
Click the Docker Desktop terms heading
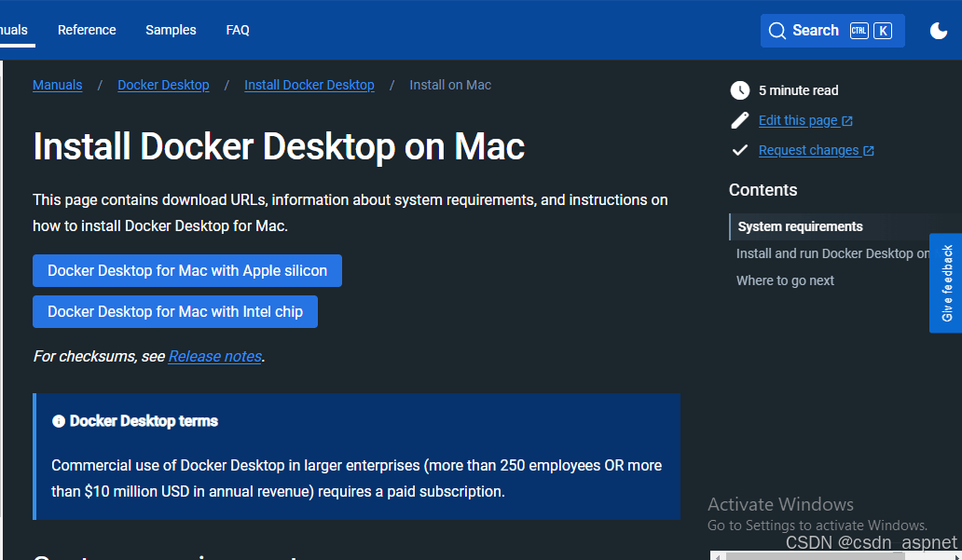tap(144, 421)
